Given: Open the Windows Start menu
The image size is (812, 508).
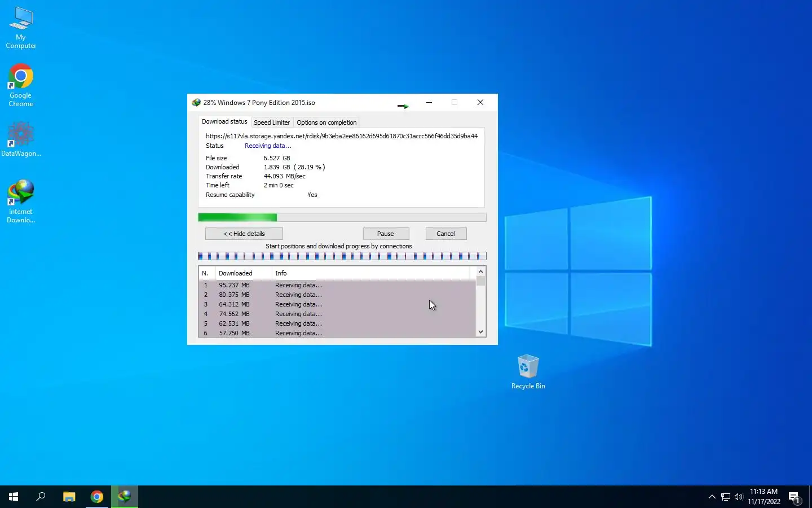Looking at the screenshot, I should [x=14, y=497].
